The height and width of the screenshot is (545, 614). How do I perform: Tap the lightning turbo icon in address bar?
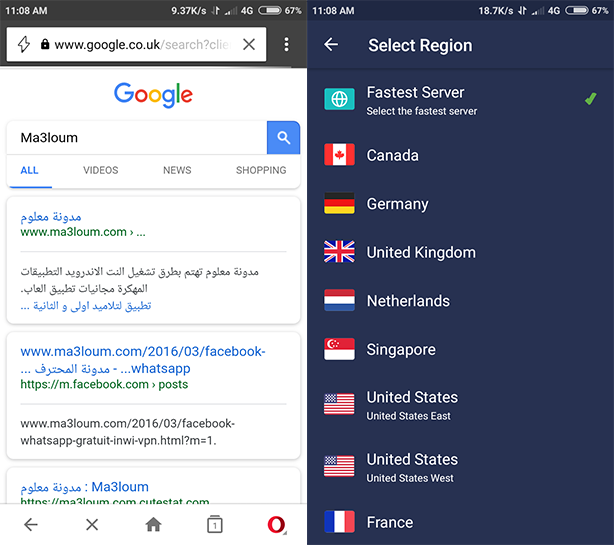(24, 44)
